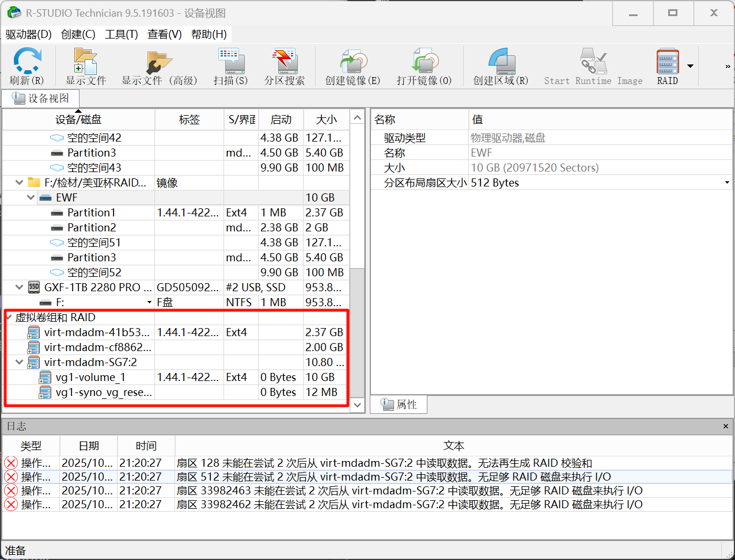Image resolution: width=735 pixels, height=560 pixels.
Task: Click 打开镜像(O) open image icon
Action: pos(424,61)
